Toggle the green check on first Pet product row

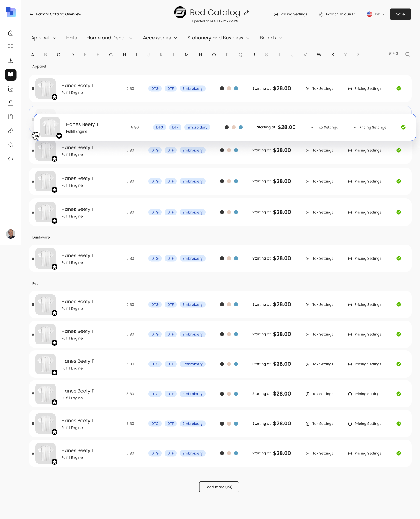[x=399, y=304]
